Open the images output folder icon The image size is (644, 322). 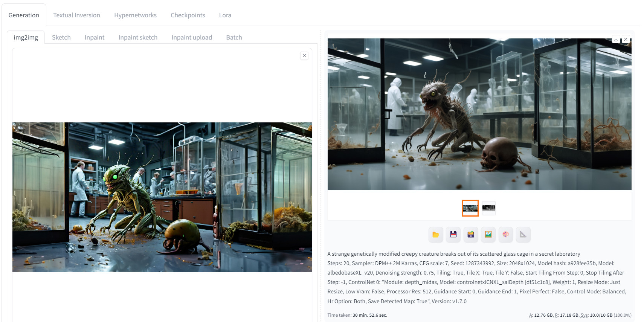point(436,235)
